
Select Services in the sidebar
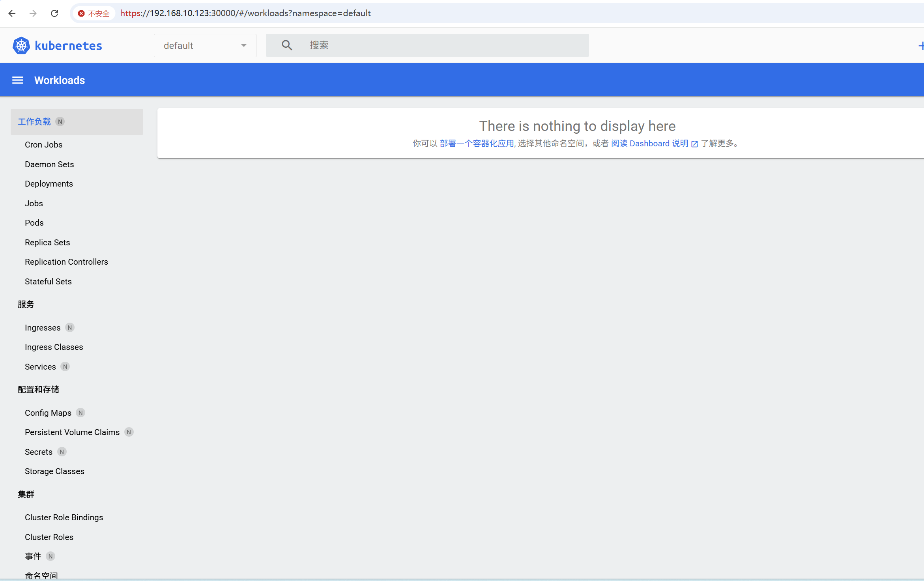[x=40, y=367]
